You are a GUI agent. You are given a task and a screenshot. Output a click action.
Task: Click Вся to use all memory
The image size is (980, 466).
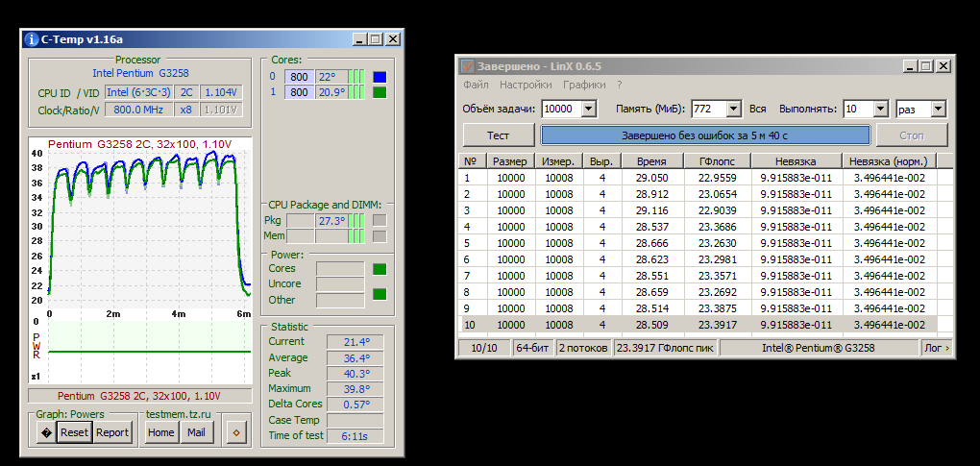757,109
